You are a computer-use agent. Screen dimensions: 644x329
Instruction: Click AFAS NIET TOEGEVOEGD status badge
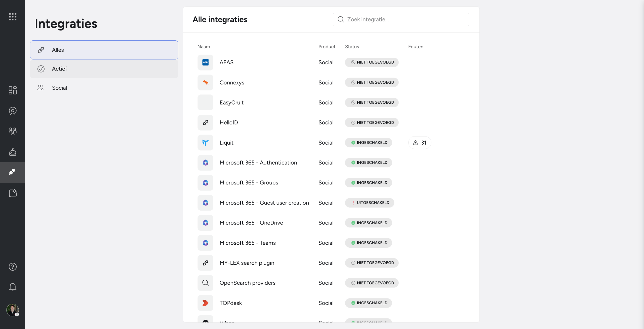coord(372,62)
